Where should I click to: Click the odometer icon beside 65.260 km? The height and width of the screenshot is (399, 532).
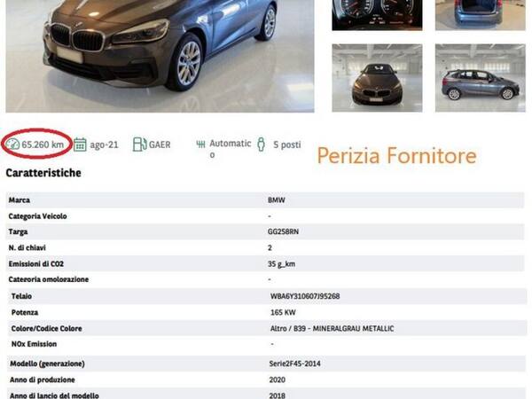tap(12, 145)
